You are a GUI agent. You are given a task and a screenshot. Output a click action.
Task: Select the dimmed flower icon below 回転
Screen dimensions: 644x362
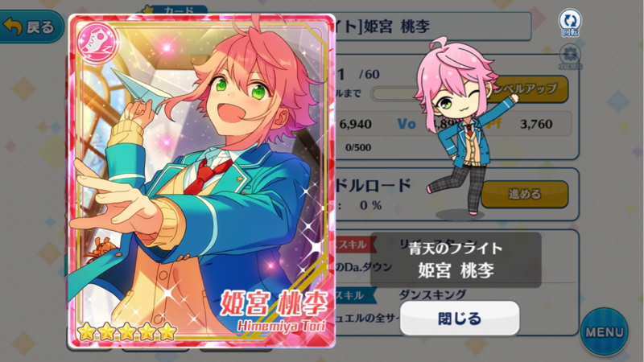tap(570, 56)
